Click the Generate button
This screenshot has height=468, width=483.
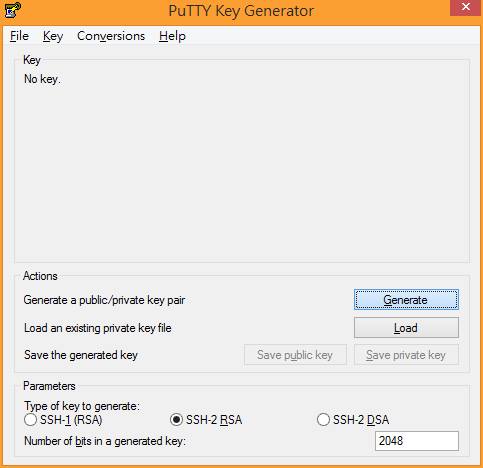tap(406, 300)
